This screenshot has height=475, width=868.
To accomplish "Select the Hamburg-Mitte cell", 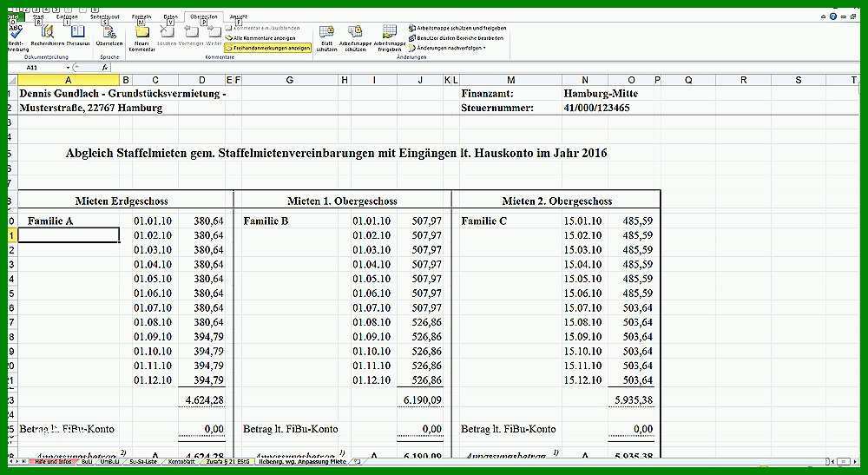I will (601, 94).
